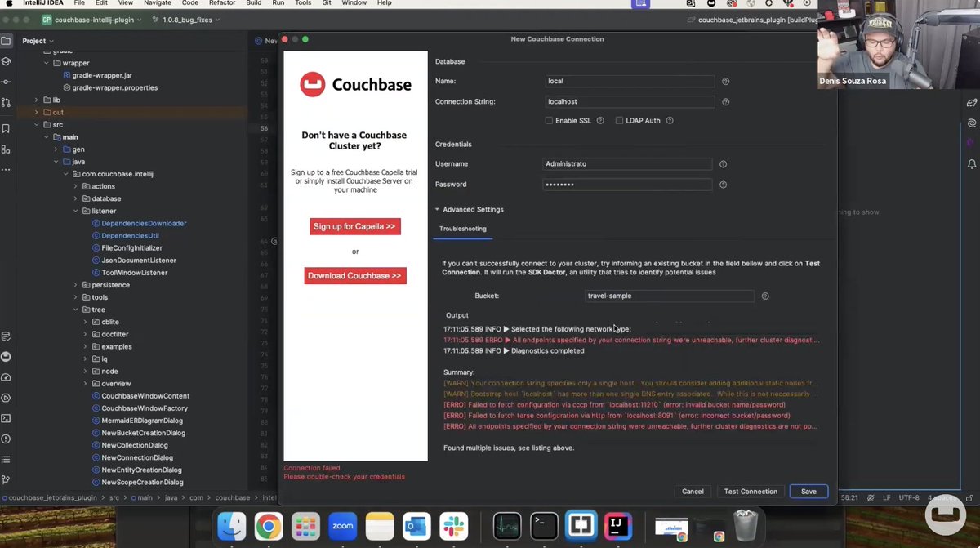Select the Troubleshooting tab
Image resolution: width=980 pixels, height=548 pixels.
463,229
